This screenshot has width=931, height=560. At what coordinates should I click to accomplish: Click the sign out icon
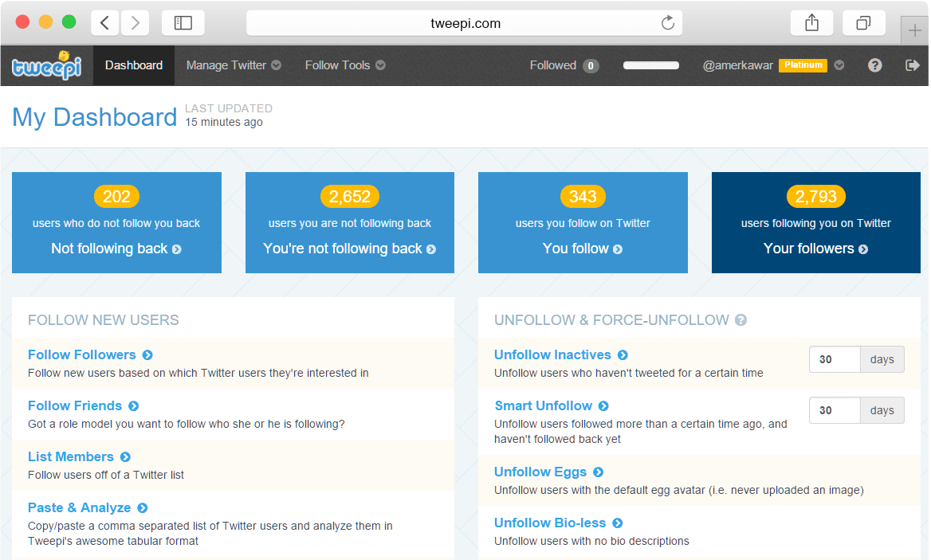point(913,65)
